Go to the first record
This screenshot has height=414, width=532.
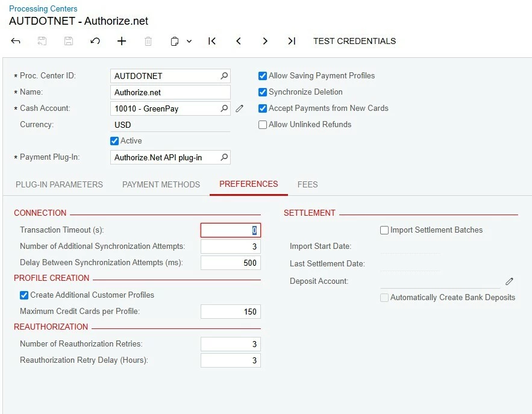(211, 41)
